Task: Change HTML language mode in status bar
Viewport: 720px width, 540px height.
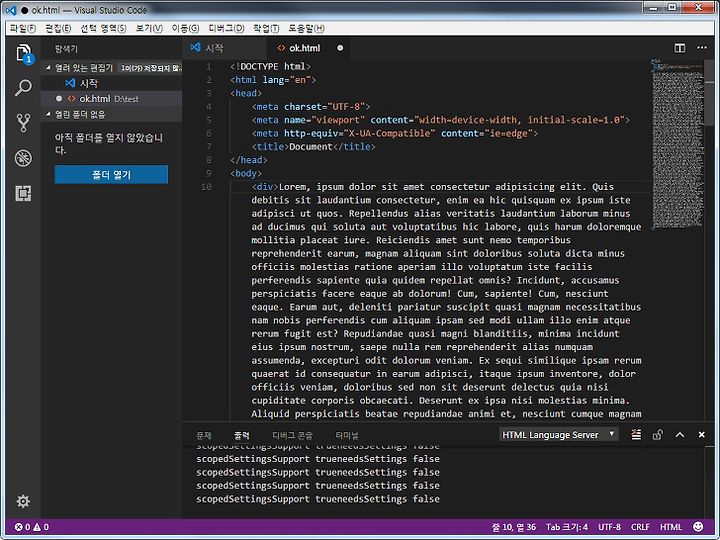Action: coord(671,527)
